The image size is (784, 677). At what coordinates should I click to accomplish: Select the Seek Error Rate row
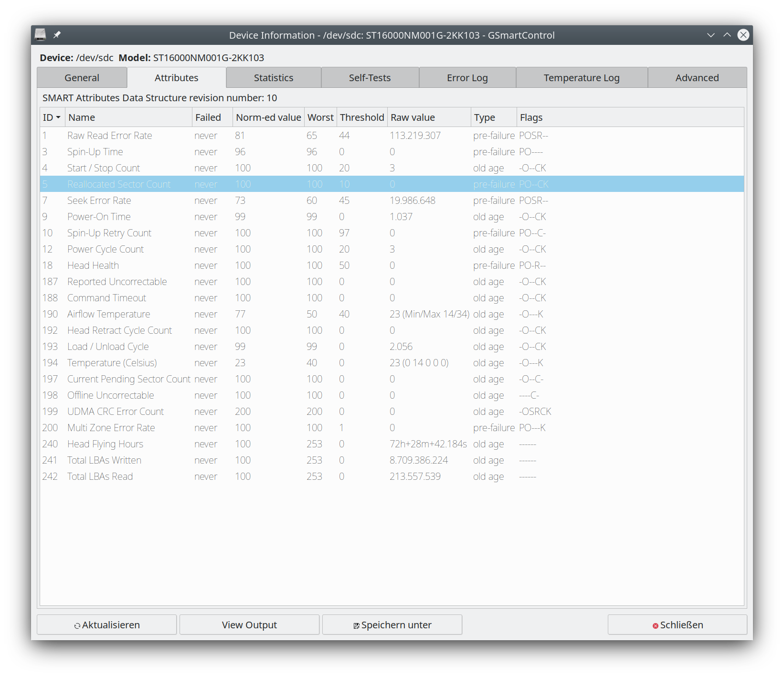coord(392,201)
